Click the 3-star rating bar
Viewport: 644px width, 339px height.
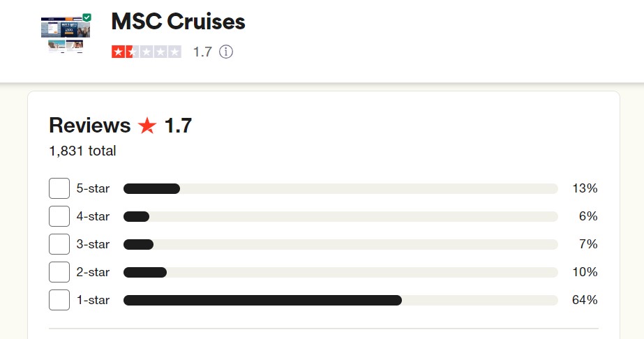tap(340, 245)
